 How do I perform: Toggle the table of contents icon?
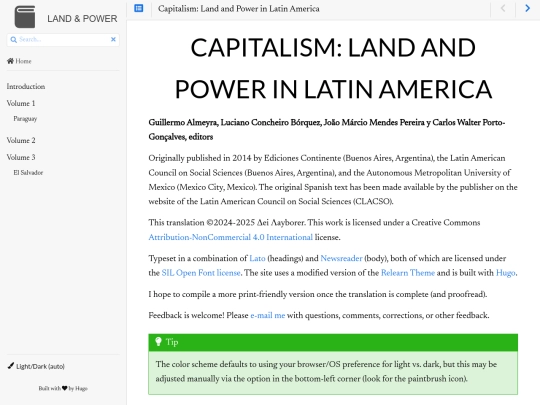tap(139, 8)
